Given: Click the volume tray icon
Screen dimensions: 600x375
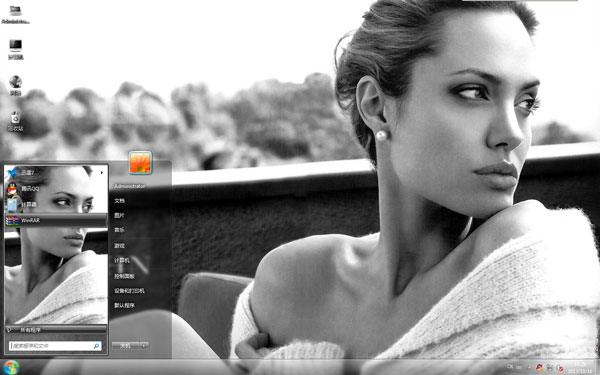Looking at the screenshot, I should [560, 368].
